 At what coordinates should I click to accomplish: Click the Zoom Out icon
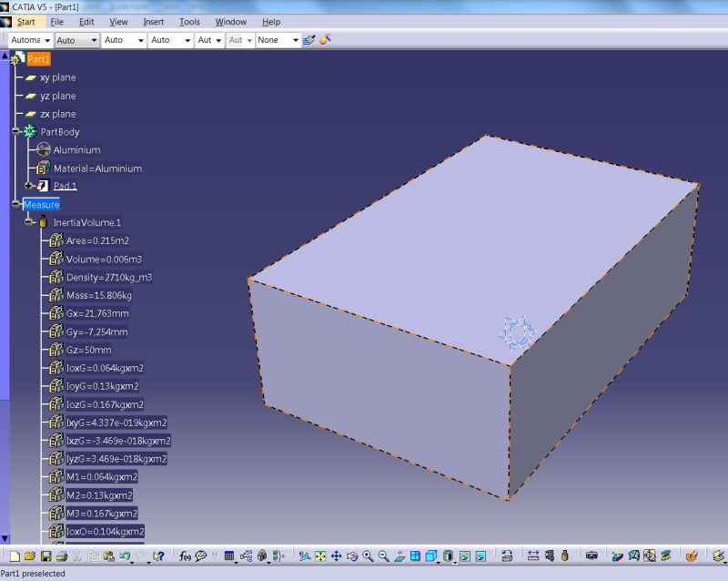click(384, 556)
